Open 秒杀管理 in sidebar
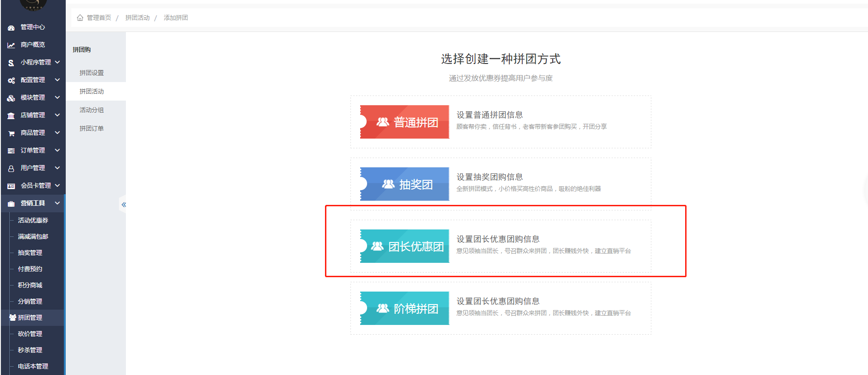The width and height of the screenshot is (868, 375). (30, 350)
